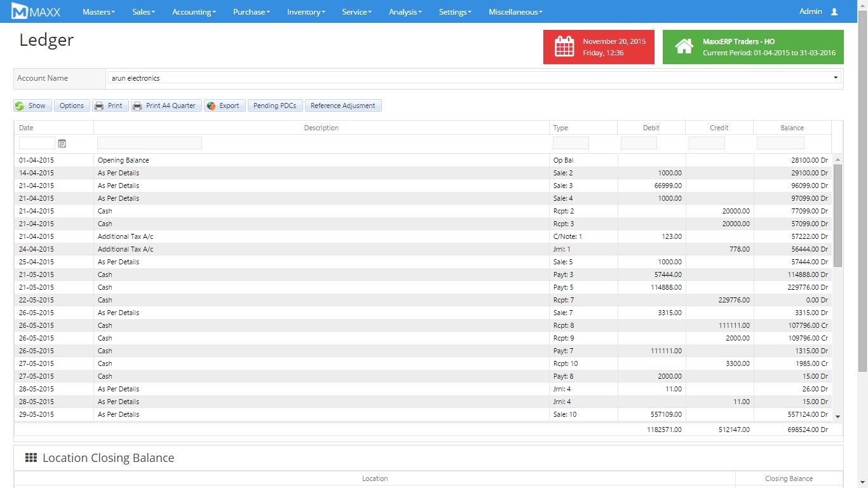Print the ledger in A4 Quarter
868x488 pixels.
pyautogui.click(x=166, y=105)
